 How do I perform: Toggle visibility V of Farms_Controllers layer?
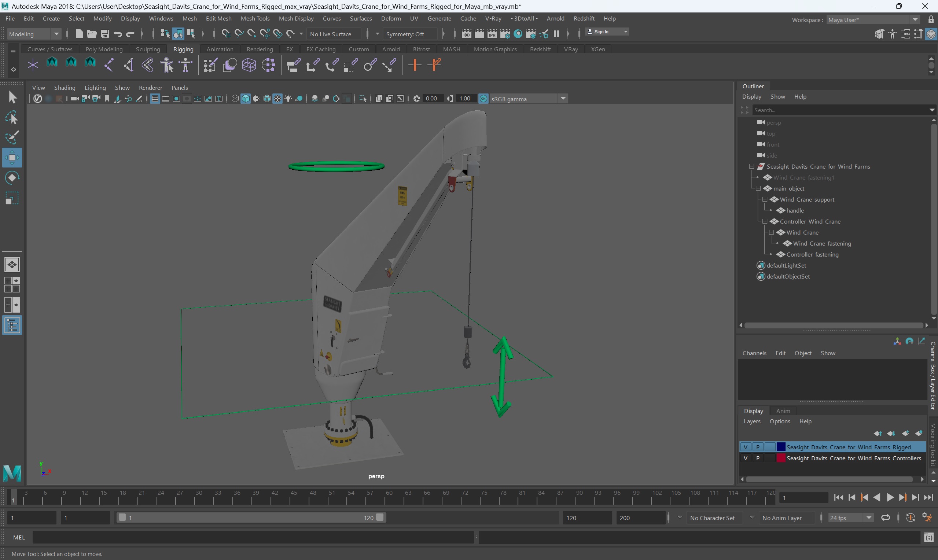pos(746,458)
